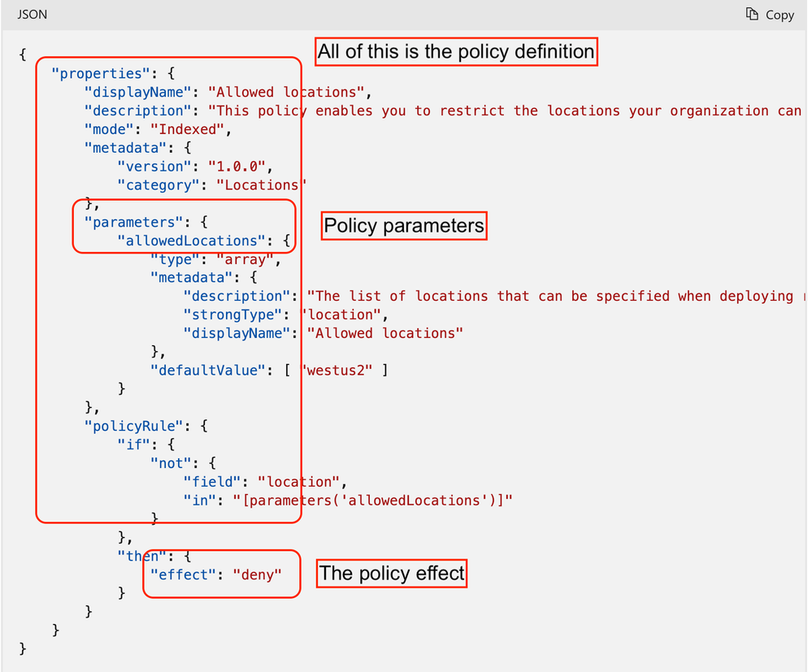Click the JSON language label
Viewport: 812px width, 672px height.
(x=33, y=15)
